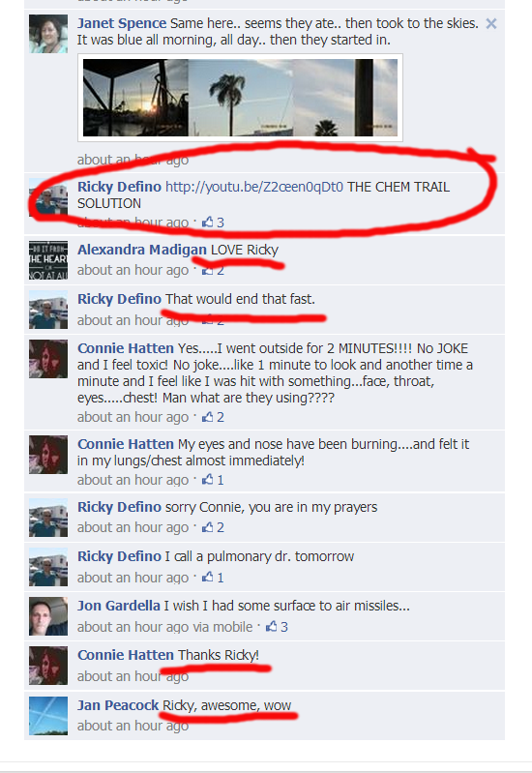This screenshot has height=773, width=532.
Task: Click thumbs-up under 'you are in my prayers'
Action: coord(208,527)
